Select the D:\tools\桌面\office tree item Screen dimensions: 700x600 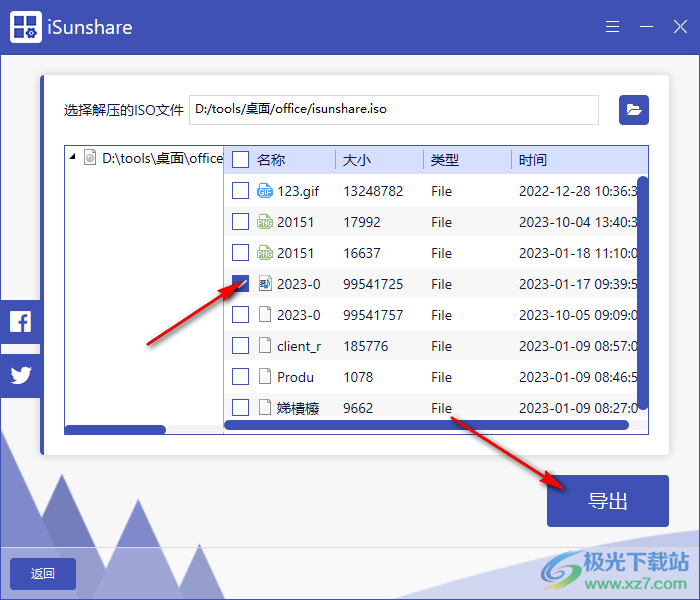point(162,158)
